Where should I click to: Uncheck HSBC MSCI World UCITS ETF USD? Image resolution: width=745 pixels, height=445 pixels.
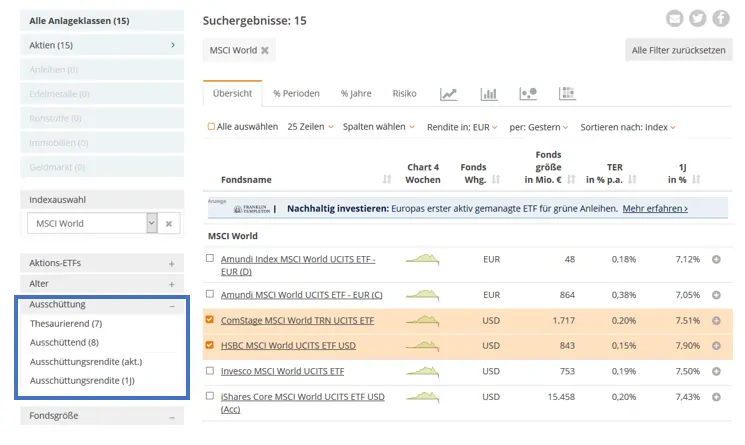click(x=210, y=345)
